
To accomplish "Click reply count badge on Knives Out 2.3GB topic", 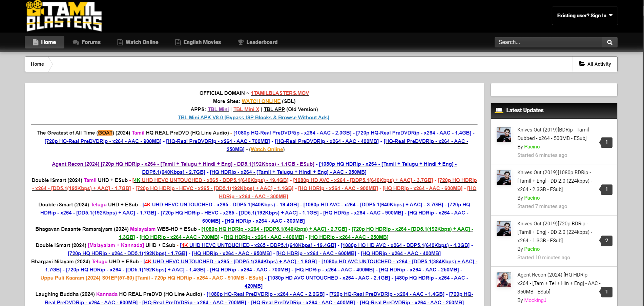I will coord(606,189).
